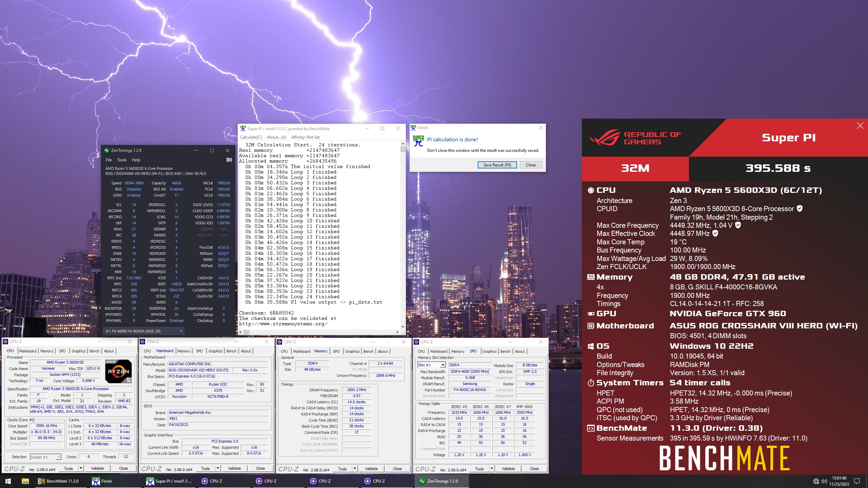Open Super PI / mod1.5 taskbar item
The height and width of the screenshot is (488, 868).
pos(169,481)
